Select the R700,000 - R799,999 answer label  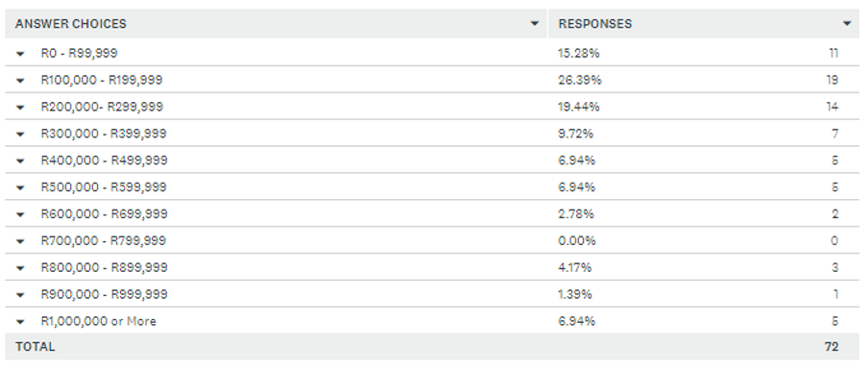(x=104, y=241)
